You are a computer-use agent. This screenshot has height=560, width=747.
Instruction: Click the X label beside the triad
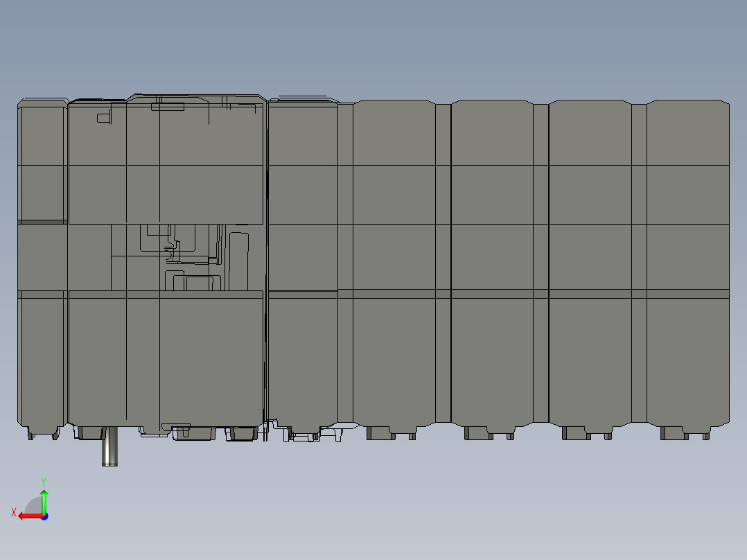pyautogui.click(x=13, y=512)
